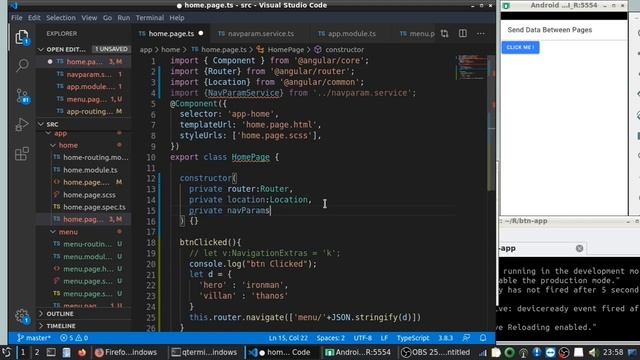
Task: Open the terminal launcher icon in taskbar
Action: [51, 352]
